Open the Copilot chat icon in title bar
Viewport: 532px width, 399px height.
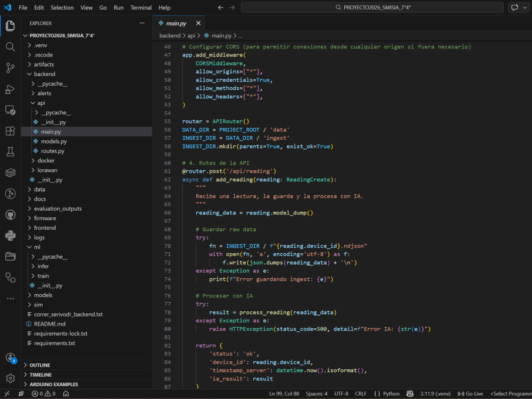pyautogui.click(x=514, y=7)
